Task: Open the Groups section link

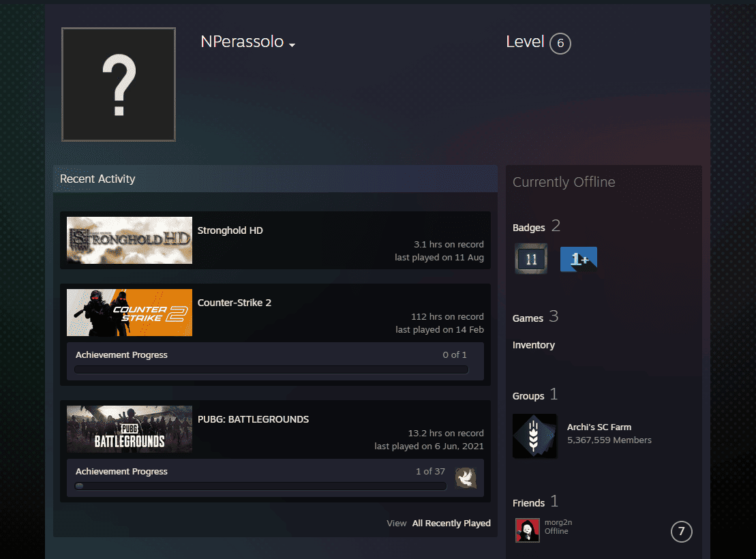Action: pos(528,396)
